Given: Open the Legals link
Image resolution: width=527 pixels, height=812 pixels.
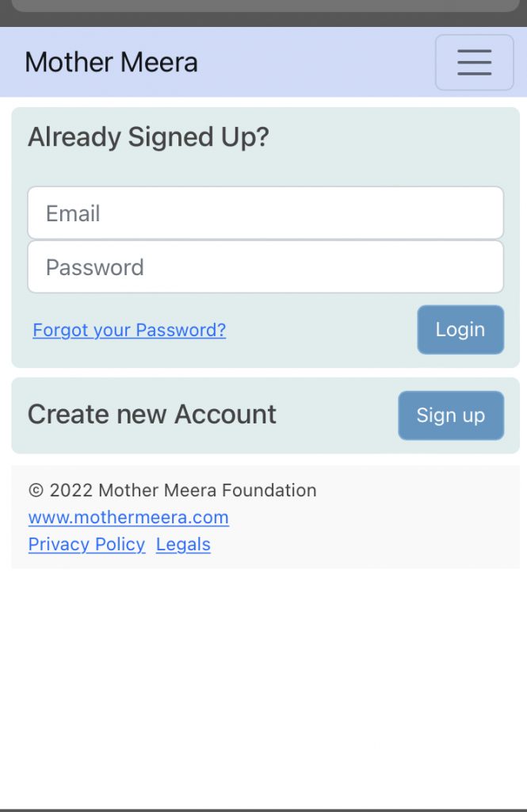Looking at the screenshot, I should pos(183,544).
